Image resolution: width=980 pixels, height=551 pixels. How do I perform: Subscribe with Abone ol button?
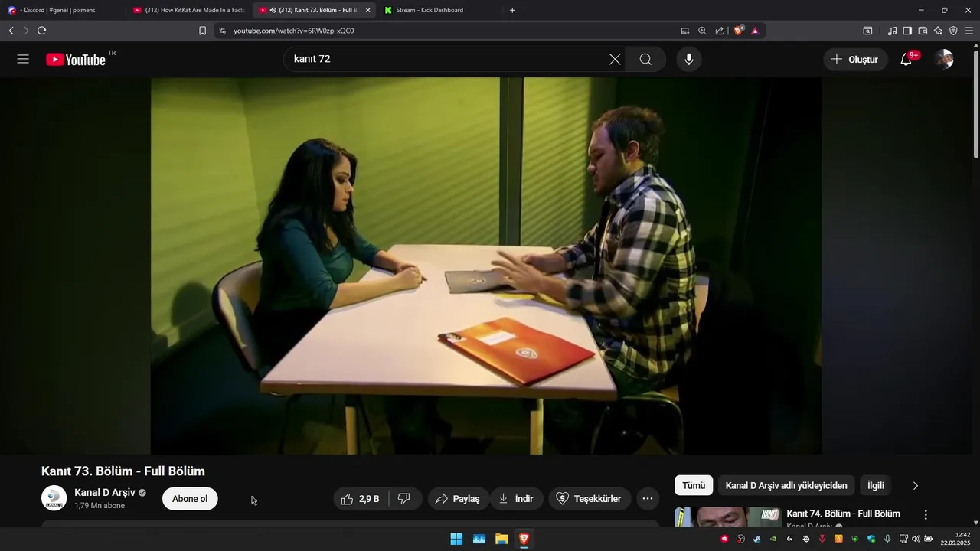190,499
